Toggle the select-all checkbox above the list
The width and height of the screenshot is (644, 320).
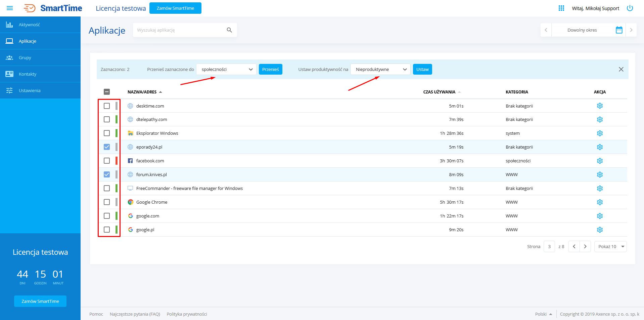pos(107,91)
